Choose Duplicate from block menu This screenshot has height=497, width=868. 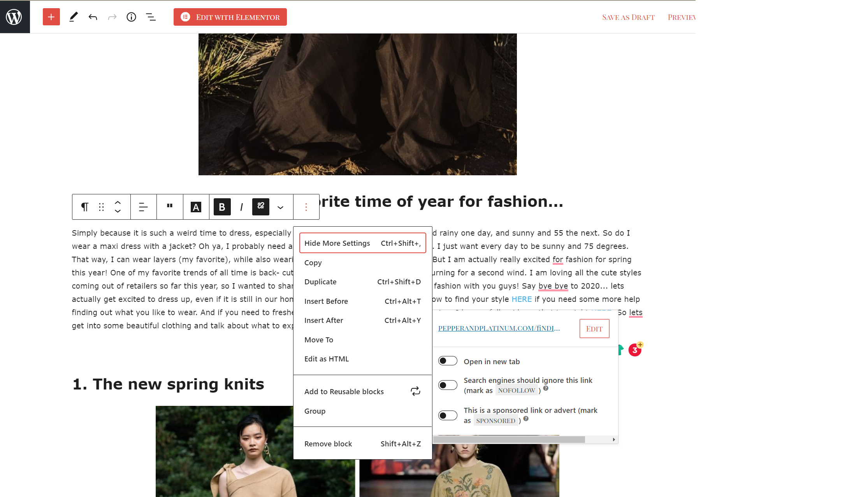[363, 282]
